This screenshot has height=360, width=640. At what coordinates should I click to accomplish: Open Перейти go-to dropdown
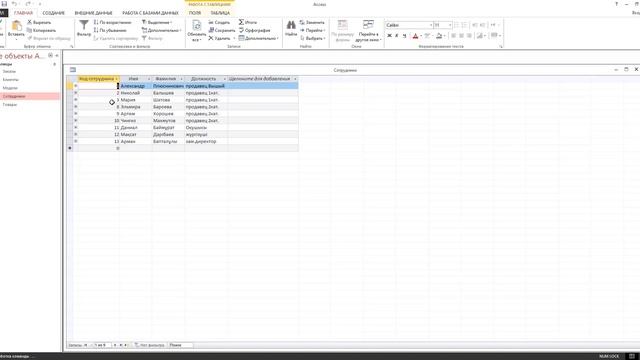coord(313,30)
